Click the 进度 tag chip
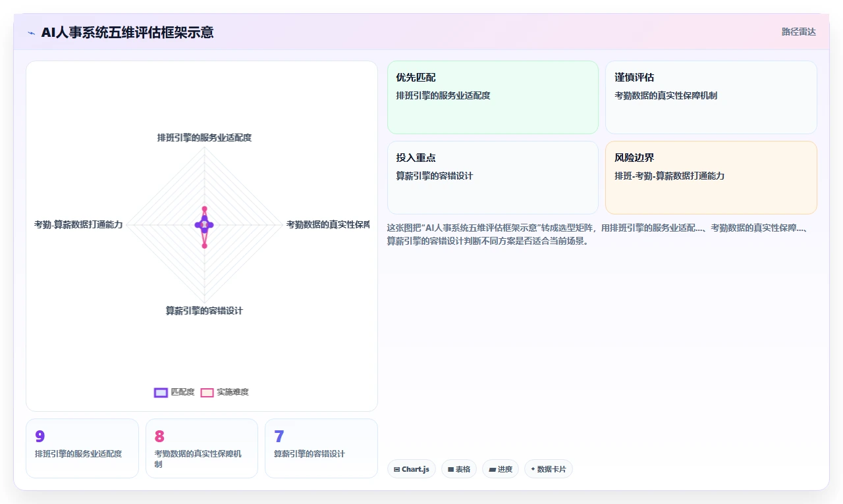This screenshot has height=504, width=843. [x=501, y=469]
